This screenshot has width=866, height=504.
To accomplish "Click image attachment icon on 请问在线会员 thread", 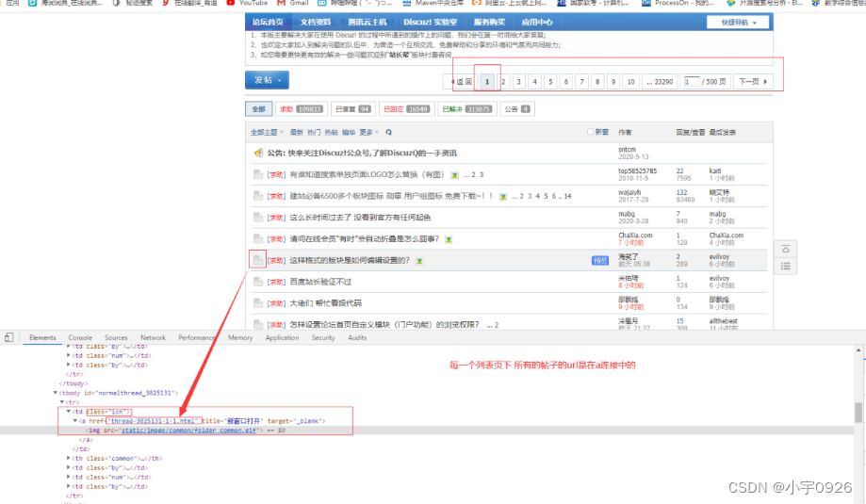I will click(x=449, y=239).
